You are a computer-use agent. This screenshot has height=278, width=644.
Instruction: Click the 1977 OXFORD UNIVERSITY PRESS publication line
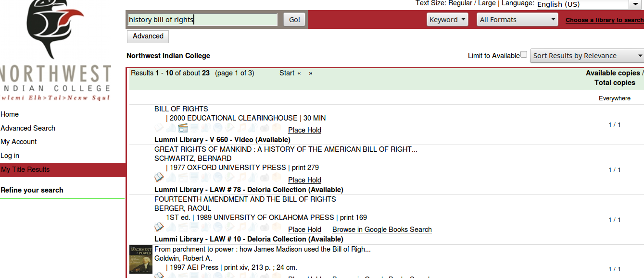coord(242,168)
